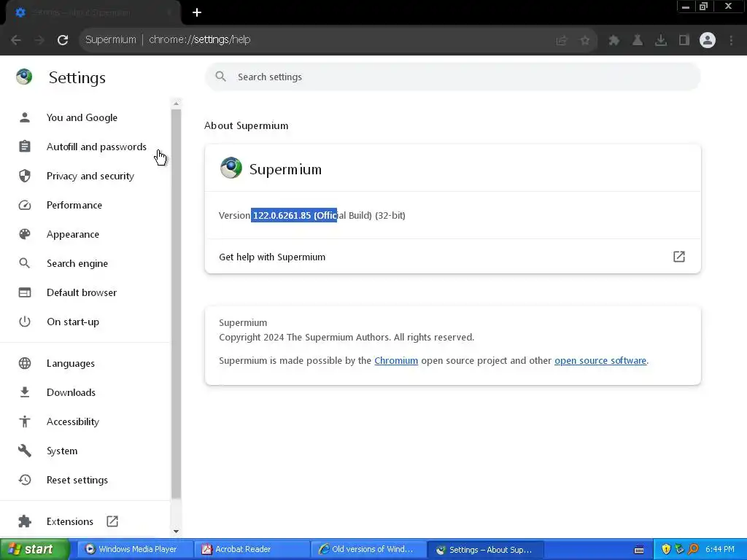Open Languages settings
The height and width of the screenshot is (560, 747).
[x=71, y=363]
